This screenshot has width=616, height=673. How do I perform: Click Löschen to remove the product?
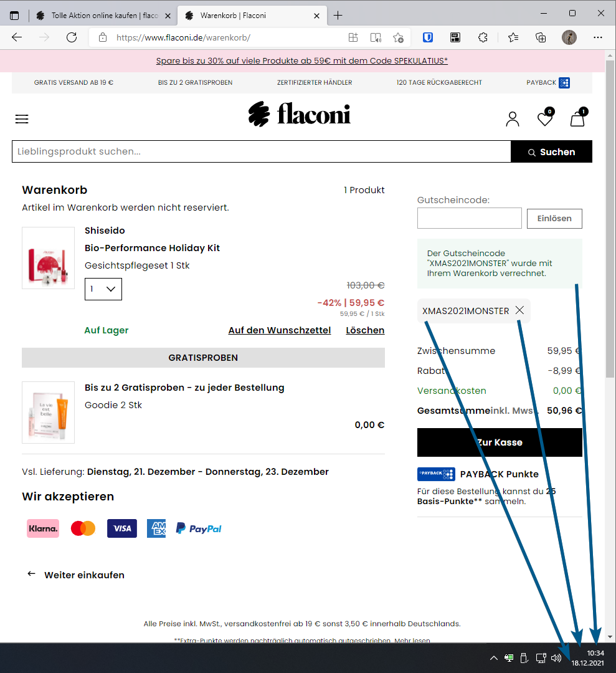[x=365, y=330]
